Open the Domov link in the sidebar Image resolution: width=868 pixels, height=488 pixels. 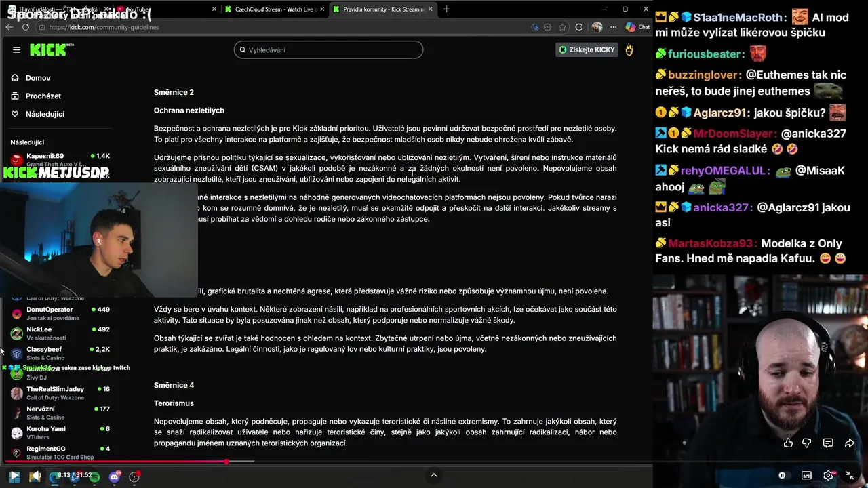(38, 78)
